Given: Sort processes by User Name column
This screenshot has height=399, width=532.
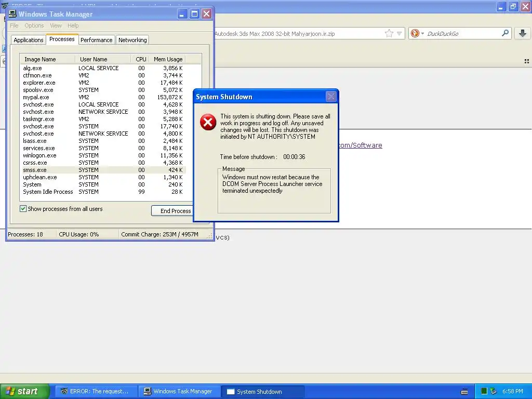Looking at the screenshot, I should 103,59.
